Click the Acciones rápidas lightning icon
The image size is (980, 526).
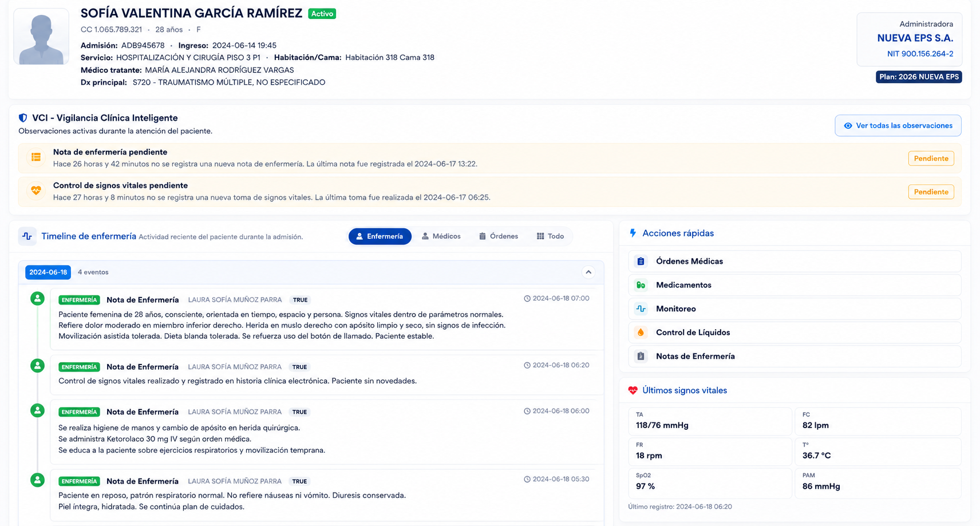click(x=633, y=233)
